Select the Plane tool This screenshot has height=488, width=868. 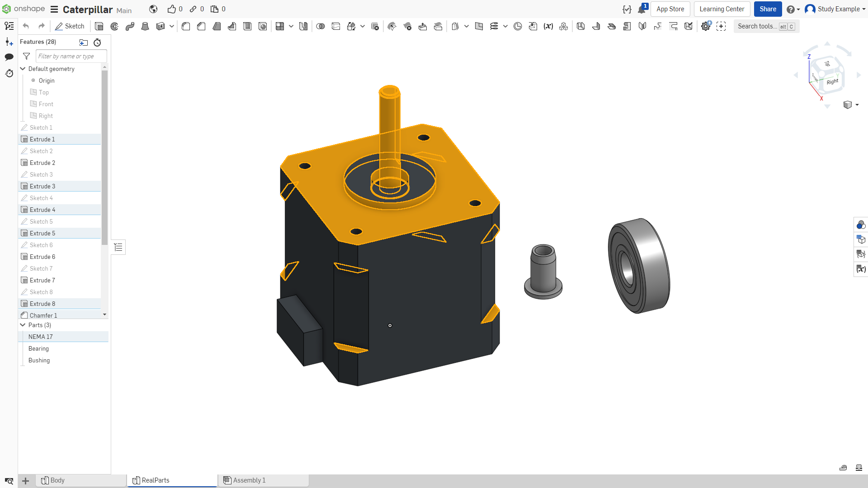tap(479, 26)
